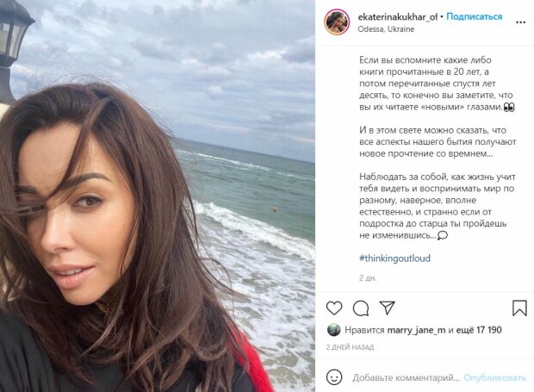Screen dimensions: 534x392
Task: Click the ekaterinakukhar profile avatar
Action: point(337,22)
